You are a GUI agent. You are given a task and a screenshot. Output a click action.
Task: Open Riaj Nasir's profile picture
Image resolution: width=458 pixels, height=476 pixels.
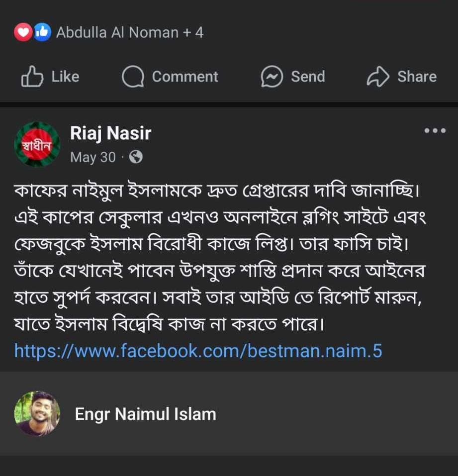[x=37, y=144]
